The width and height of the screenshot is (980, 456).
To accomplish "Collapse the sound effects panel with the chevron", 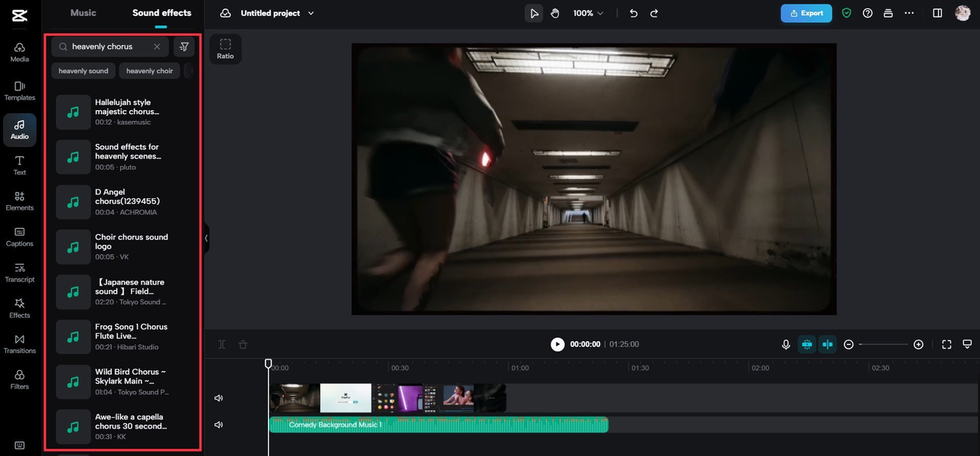I will pyautogui.click(x=206, y=238).
